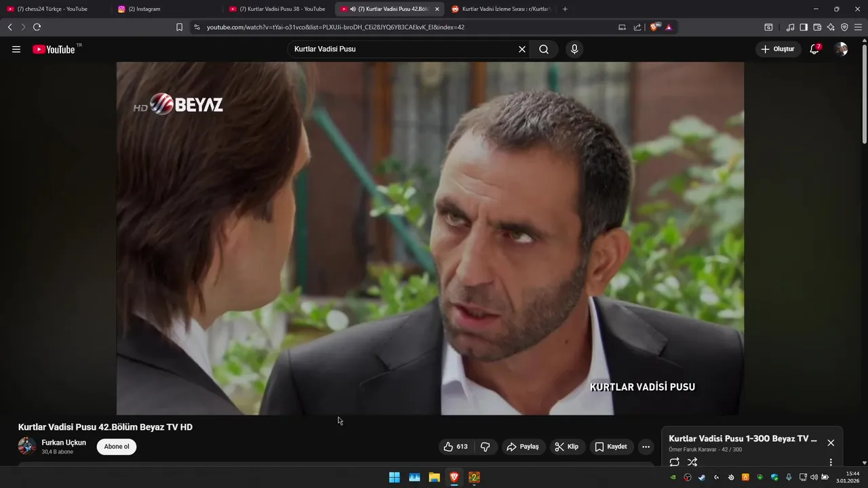
Task: Open the Furkan Uçkun channel avatar
Action: point(27,446)
